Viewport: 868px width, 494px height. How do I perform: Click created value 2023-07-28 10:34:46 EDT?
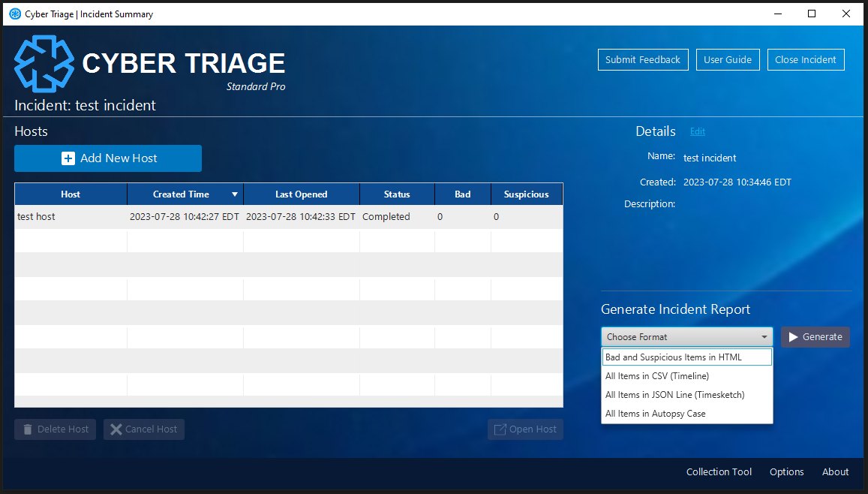coord(737,182)
